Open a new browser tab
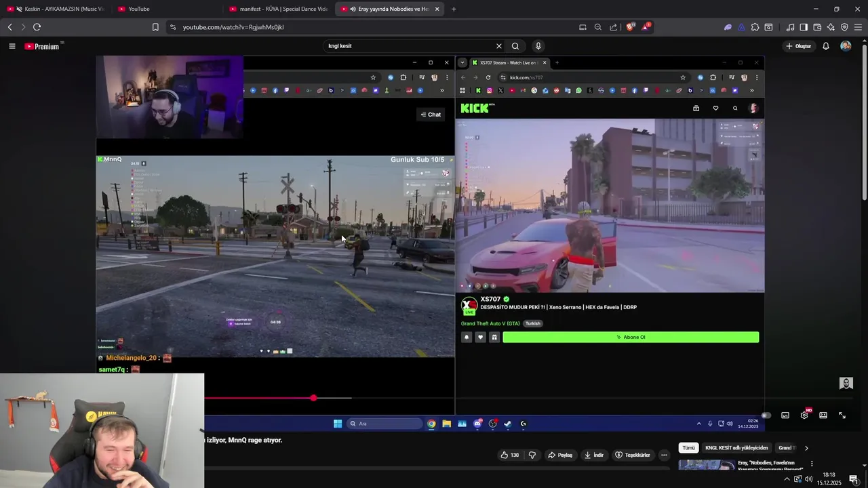868x488 pixels. (x=454, y=9)
